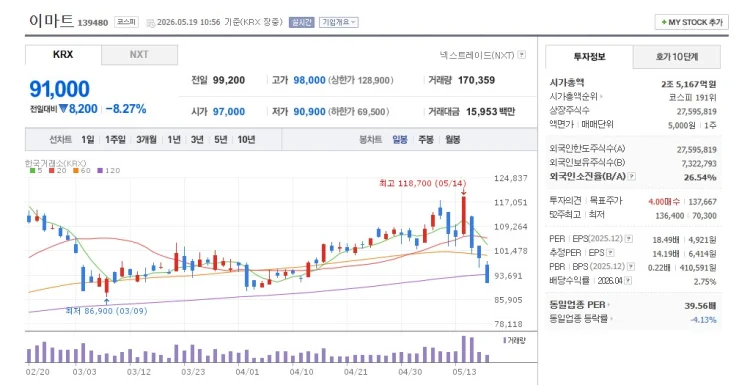Select the 1년 line chart period
This screenshot has height=385, width=750.
pyautogui.click(x=174, y=140)
